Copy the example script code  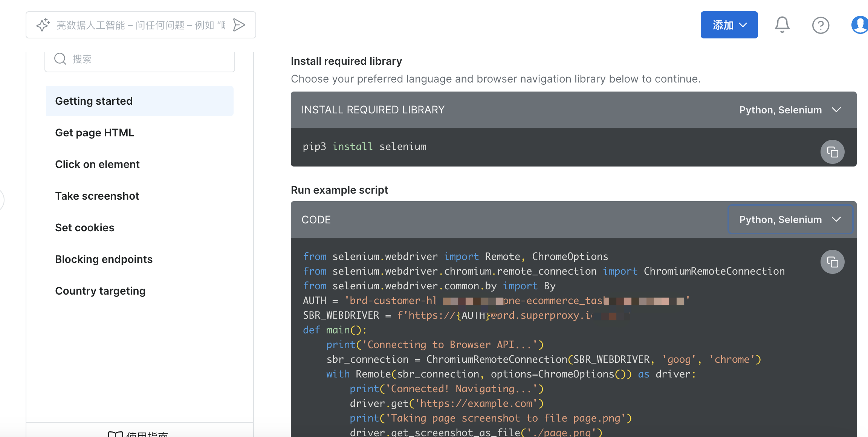pos(832,262)
